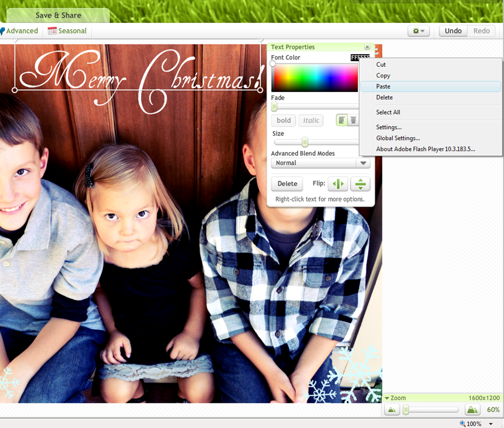Open Flash Settings... from the context menu

click(x=430, y=127)
